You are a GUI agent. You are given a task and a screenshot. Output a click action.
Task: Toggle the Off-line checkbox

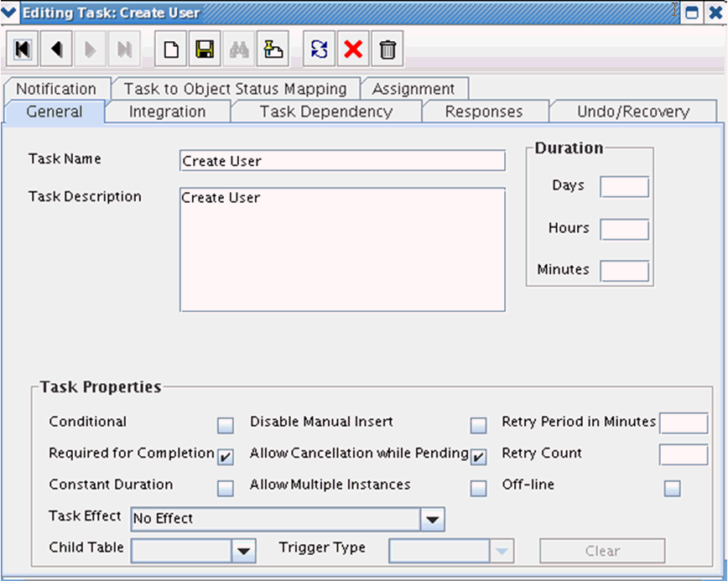coord(673,488)
